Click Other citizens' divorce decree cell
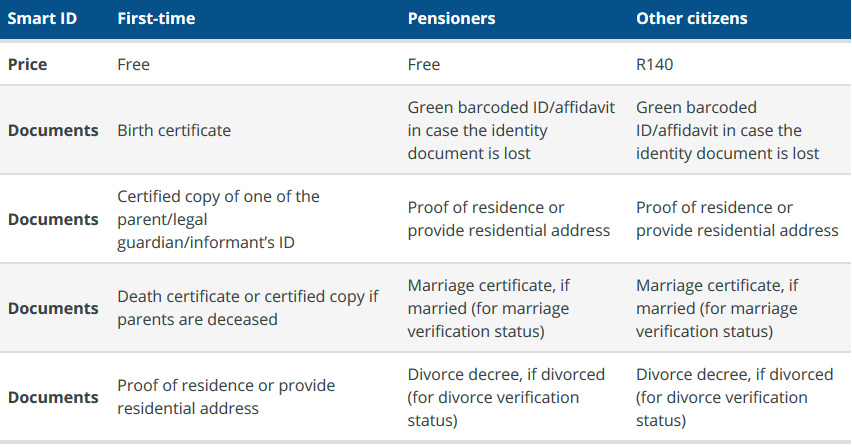The width and height of the screenshot is (852, 447). 734,397
